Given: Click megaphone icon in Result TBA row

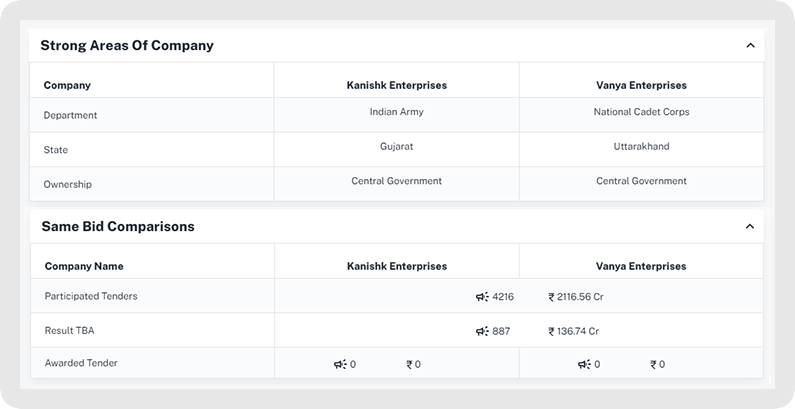Looking at the screenshot, I should pyautogui.click(x=482, y=331).
